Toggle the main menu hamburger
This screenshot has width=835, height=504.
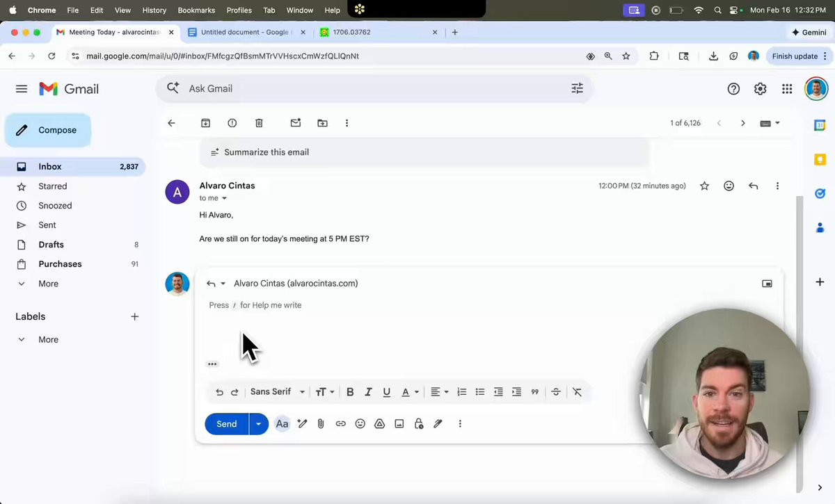click(22, 89)
